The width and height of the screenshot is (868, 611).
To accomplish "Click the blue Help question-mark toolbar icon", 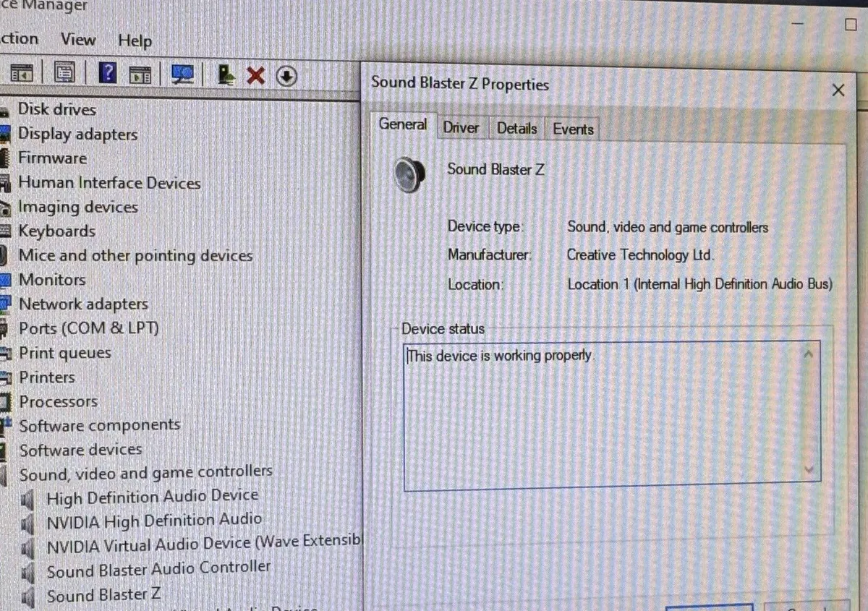I will [108, 73].
